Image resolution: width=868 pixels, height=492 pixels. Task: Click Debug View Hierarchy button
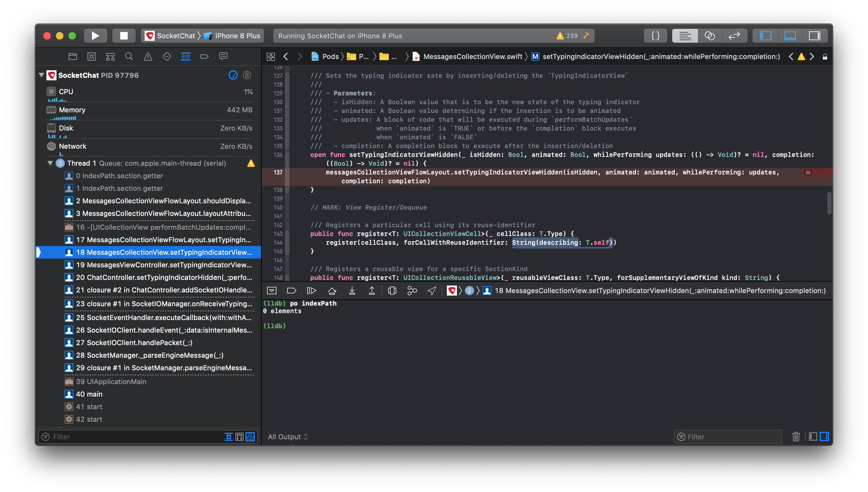coord(392,291)
